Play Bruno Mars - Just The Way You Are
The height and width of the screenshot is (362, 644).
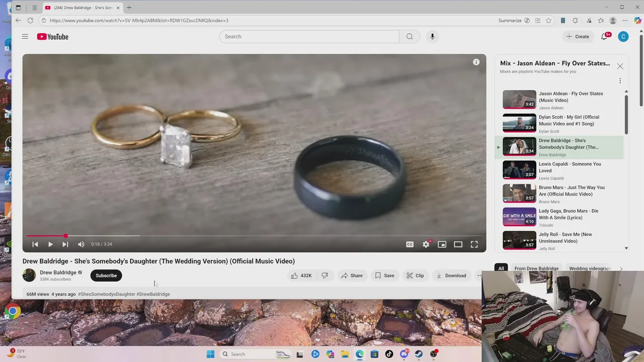click(x=559, y=194)
